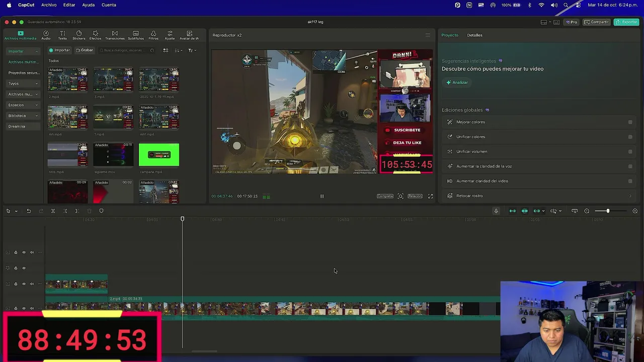Enable Unificar volumen checkbox
Image resolution: width=644 pixels, height=362 pixels.
(x=630, y=151)
